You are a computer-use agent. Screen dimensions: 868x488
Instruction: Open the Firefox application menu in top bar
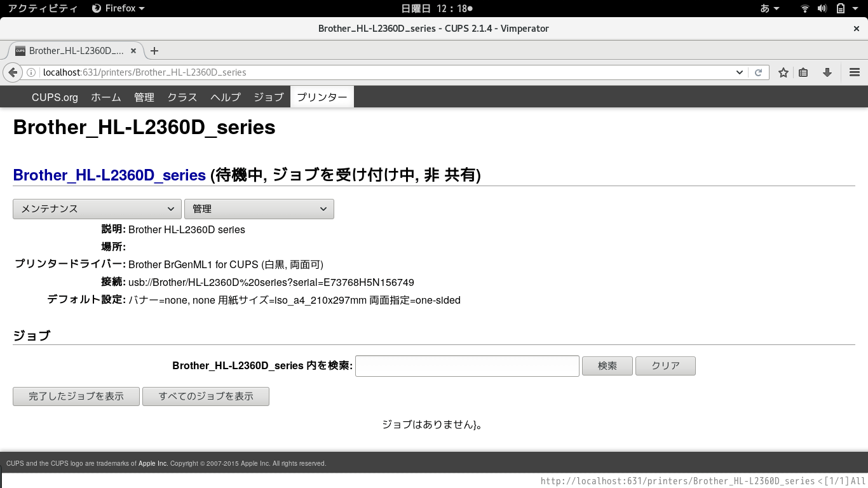point(118,8)
